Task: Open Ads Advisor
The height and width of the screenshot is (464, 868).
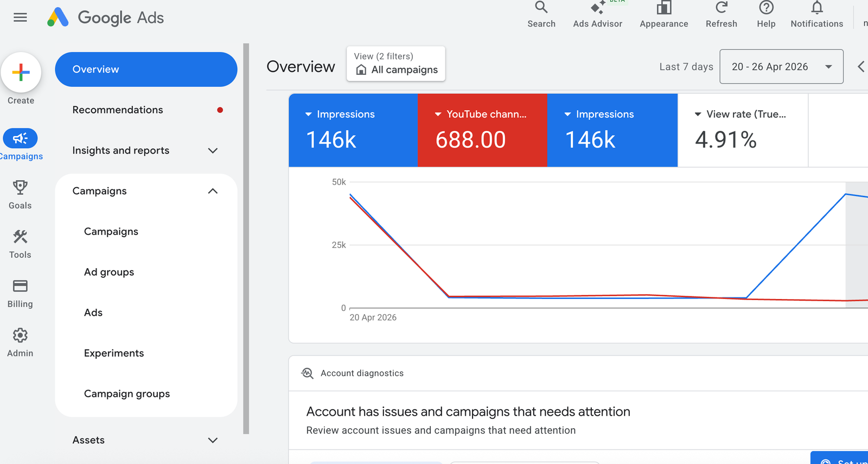Action: [x=598, y=15]
